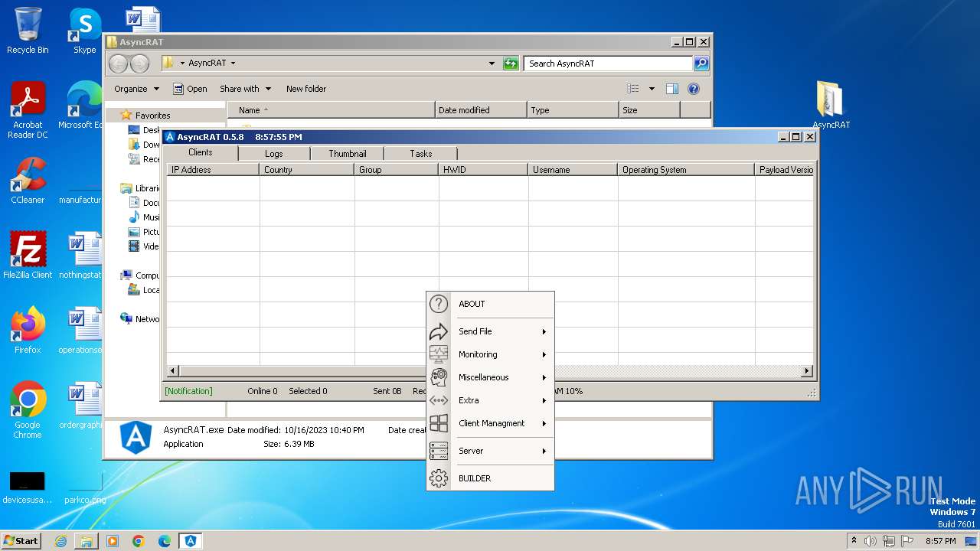The height and width of the screenshot is (551, 980).
Task: Sort by the Username column header
Action: click(x=573, y=170)
